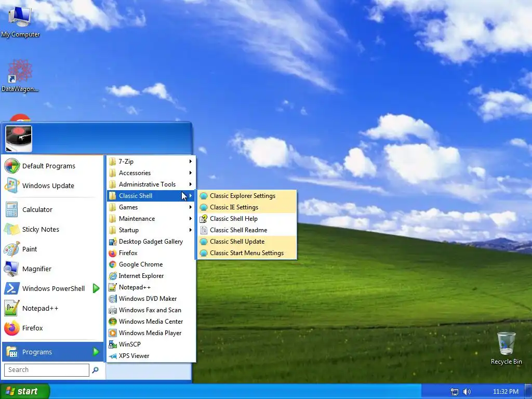Expand the Startup folder
This screenshot has width=532, height=399.
[151, 230]
